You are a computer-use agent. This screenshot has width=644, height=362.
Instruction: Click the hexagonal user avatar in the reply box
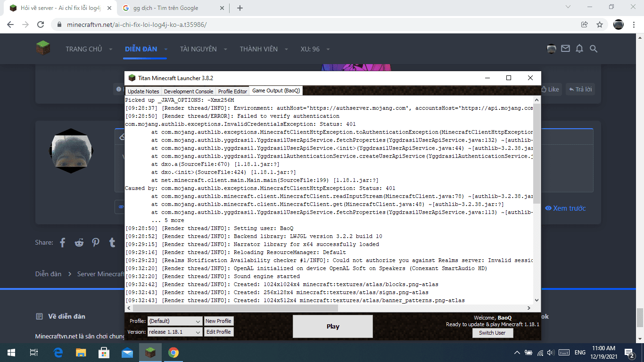[x=72, y=151]
